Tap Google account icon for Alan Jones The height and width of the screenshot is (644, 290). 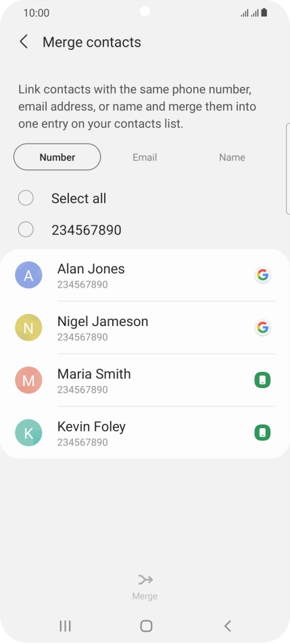coord(262,275)
